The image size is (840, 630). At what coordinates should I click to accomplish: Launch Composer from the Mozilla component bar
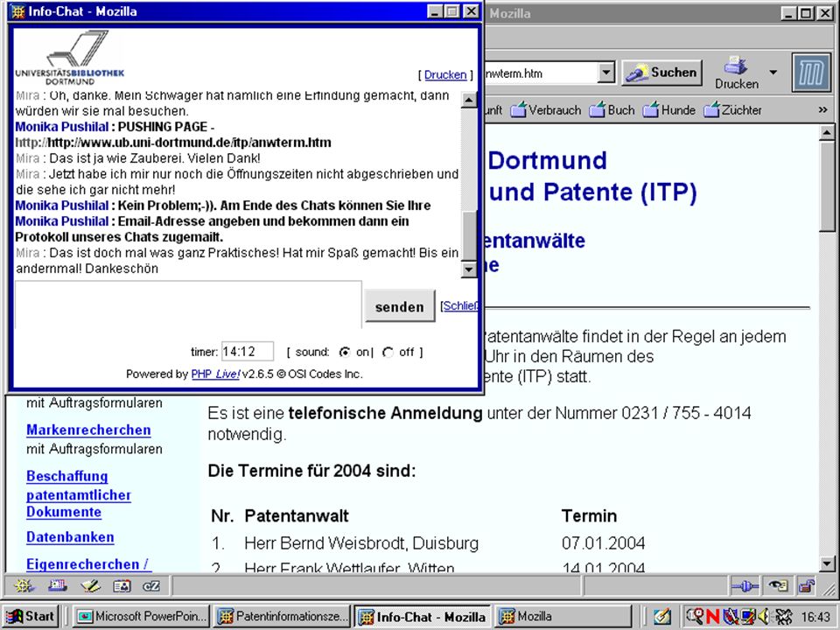click(90, 586)
